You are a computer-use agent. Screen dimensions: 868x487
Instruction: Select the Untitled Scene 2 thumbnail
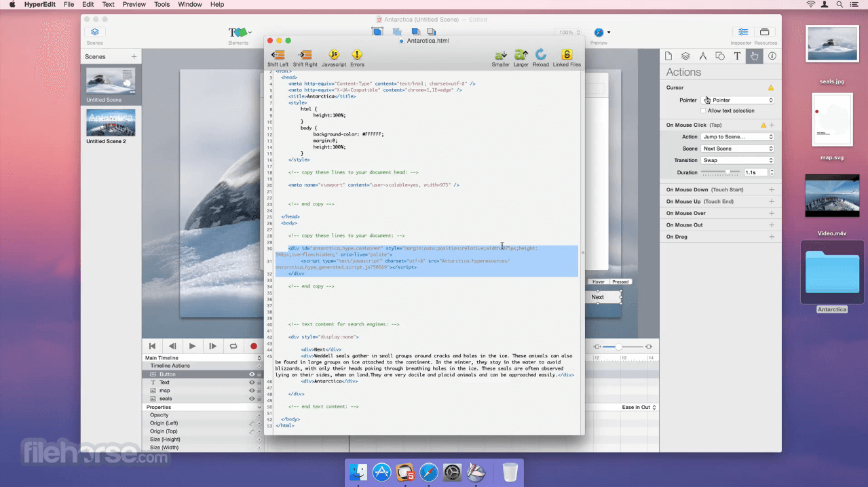click(111, 123)
